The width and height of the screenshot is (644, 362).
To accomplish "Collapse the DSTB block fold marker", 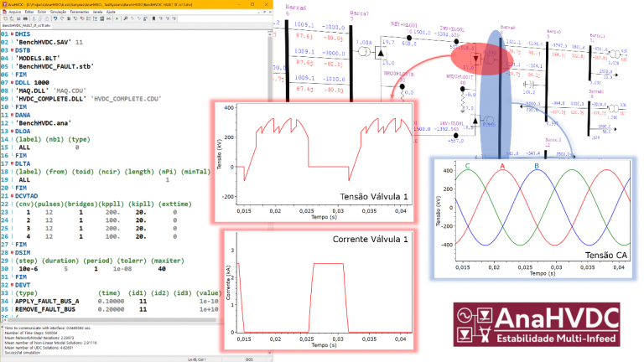I will [13, 49].
